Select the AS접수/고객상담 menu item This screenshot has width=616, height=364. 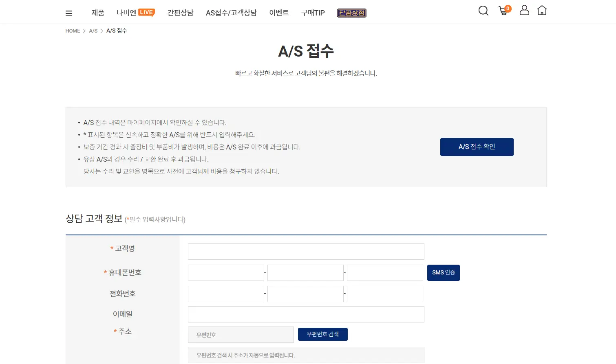[x=231, y=13]
